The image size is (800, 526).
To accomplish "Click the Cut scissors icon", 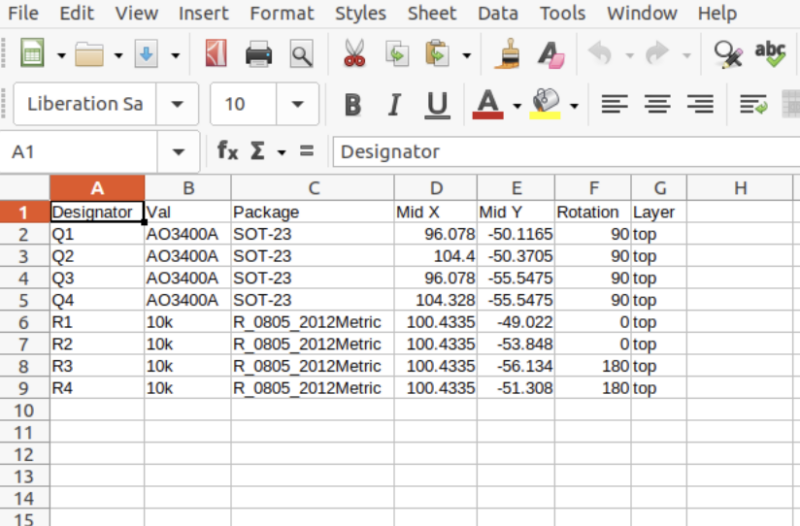I will [x=354, y=54].
